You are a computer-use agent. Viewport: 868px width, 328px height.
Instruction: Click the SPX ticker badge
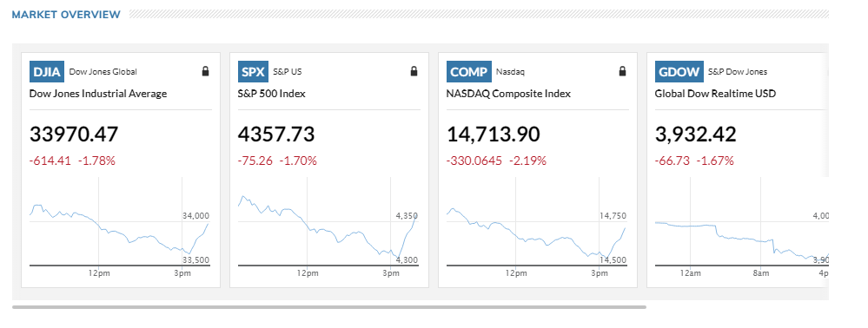pos(254,71)
